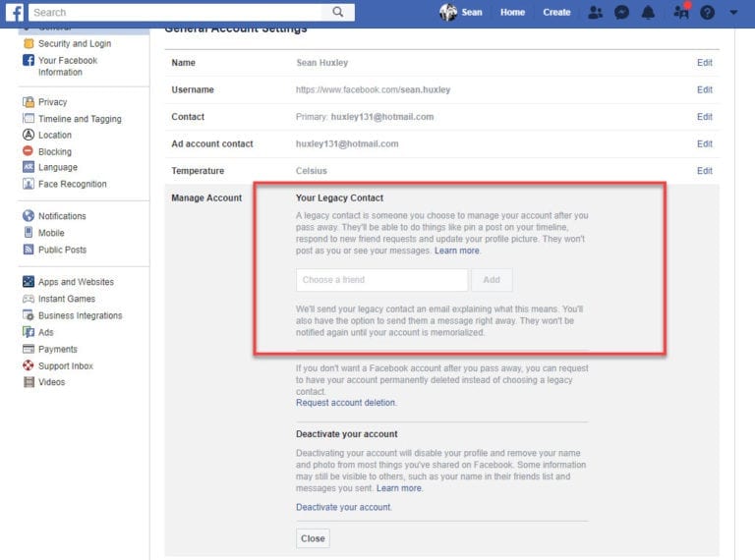This screenshot has height=560, width=755.
Task: Click the Primary huxley131@hotmail.com text
Action: coord(365,117)
